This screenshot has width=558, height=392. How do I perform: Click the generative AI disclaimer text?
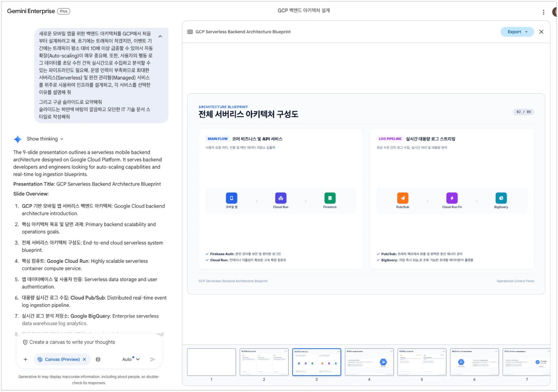tap(89, 380)
